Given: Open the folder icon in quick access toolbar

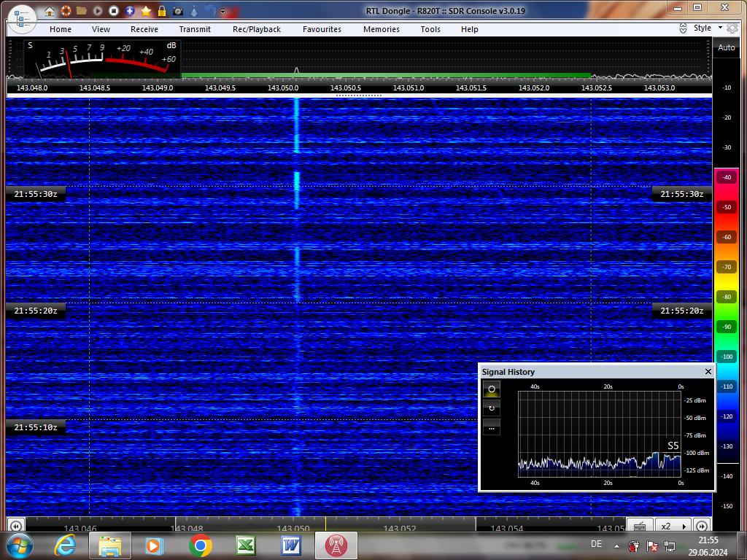Looking at the screenshot, I should coord(82,11).
